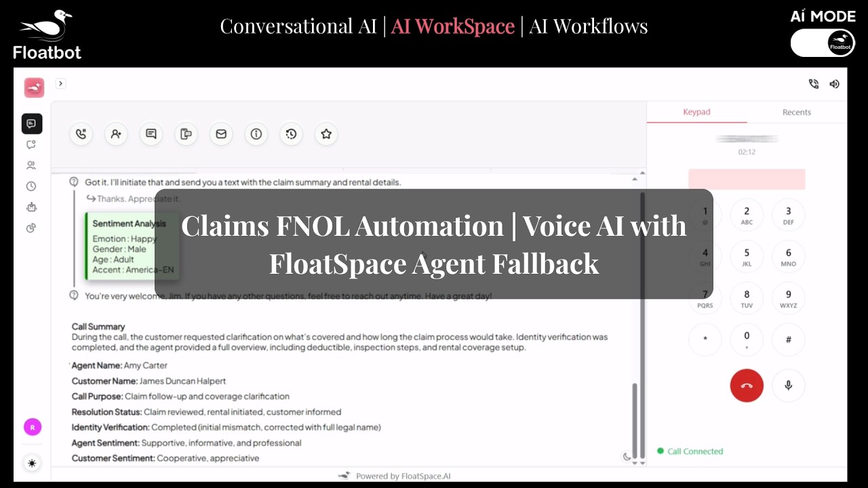The image size is (868, 488).
Task: Toggle the AI MODE switch
Action: [x=823, y=43]
